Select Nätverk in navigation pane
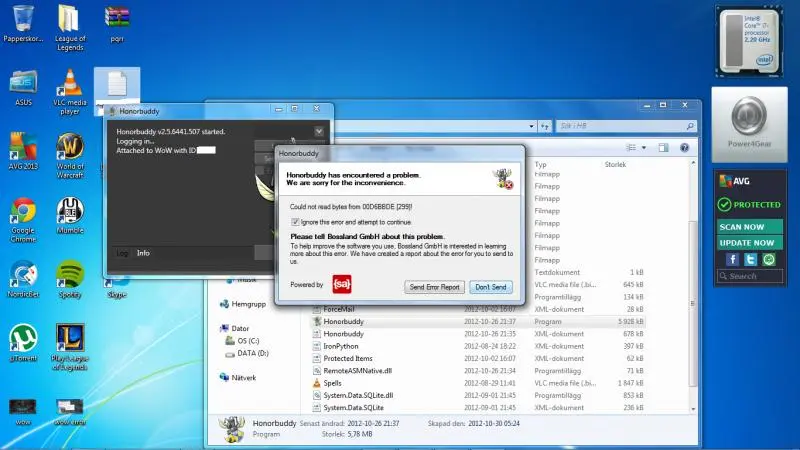The image size is (800, 450). [243, 378]
